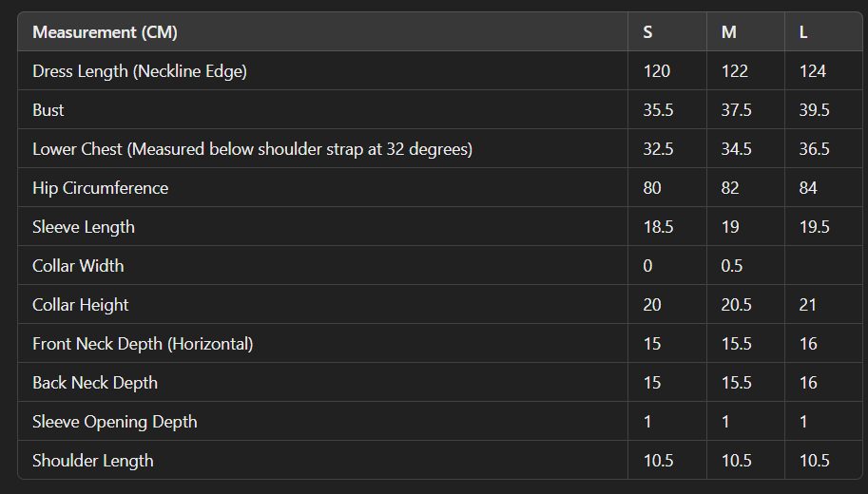Click the "Collar Height" row label

[81, 305]
